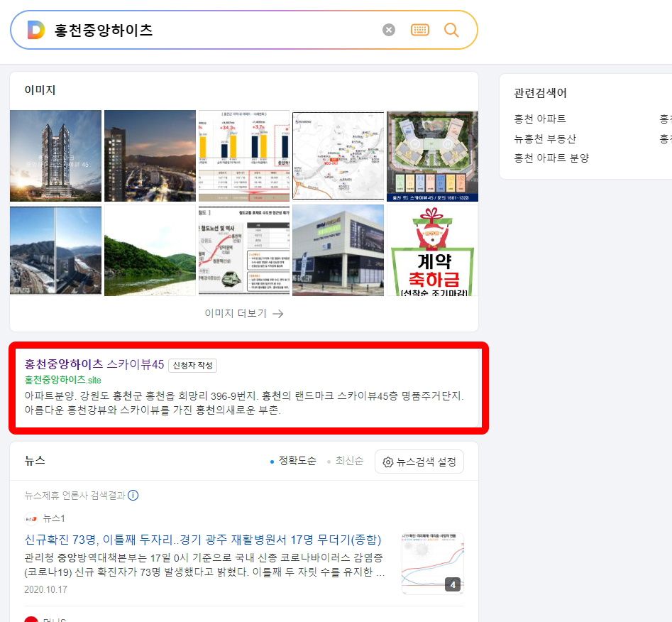The image size is (672, 622).
Task: Open the location map image thumbnail
Action: tap(338, 155)
